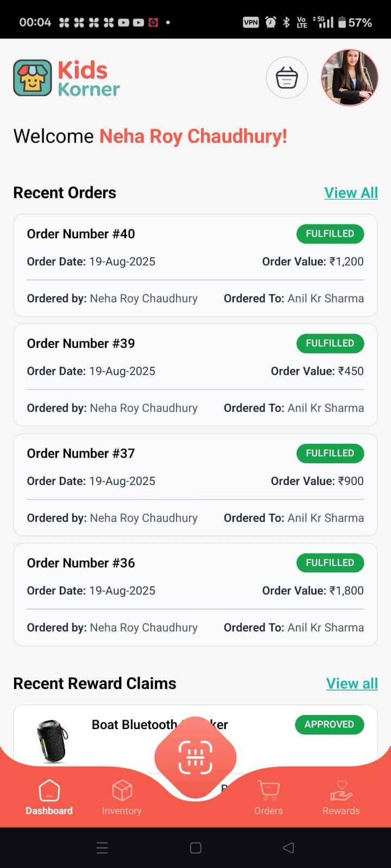
Task: Open the shopping basket icon
Action: pos(287,78)
